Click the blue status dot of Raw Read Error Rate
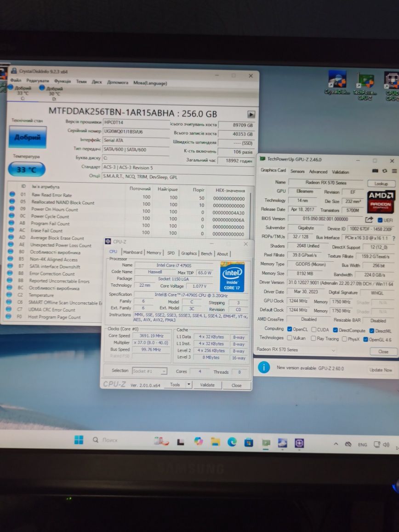The image size is (399, 532). tap(12, 194)
